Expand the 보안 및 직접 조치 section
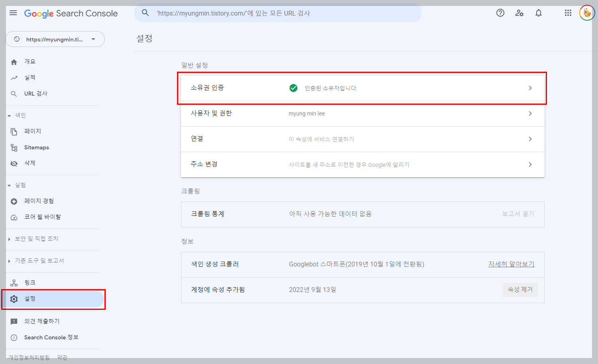Screen dimensions: 598x364 click(9, 239)
